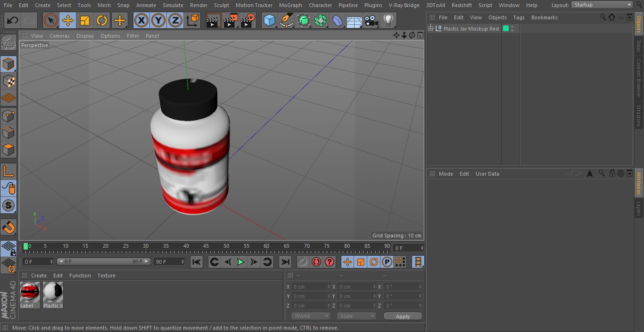Activate the Rotate tool
Viewport: 644px width, 332px height.
102,21
